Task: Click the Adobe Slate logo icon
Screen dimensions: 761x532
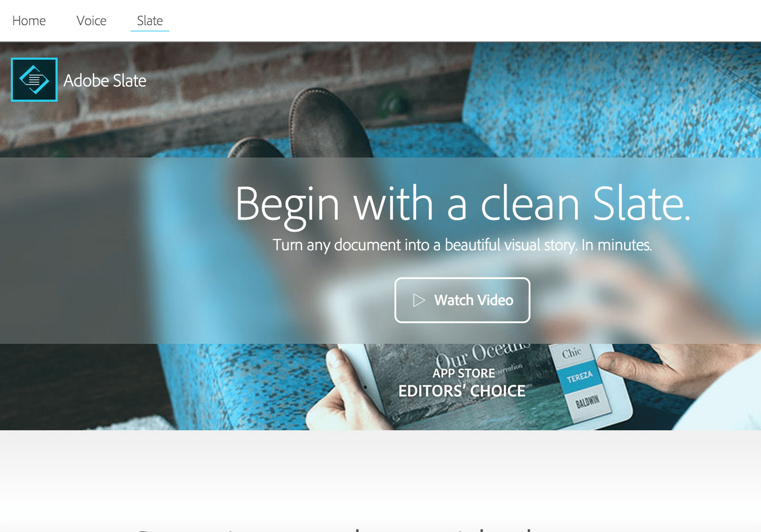Action: [34, 80]
